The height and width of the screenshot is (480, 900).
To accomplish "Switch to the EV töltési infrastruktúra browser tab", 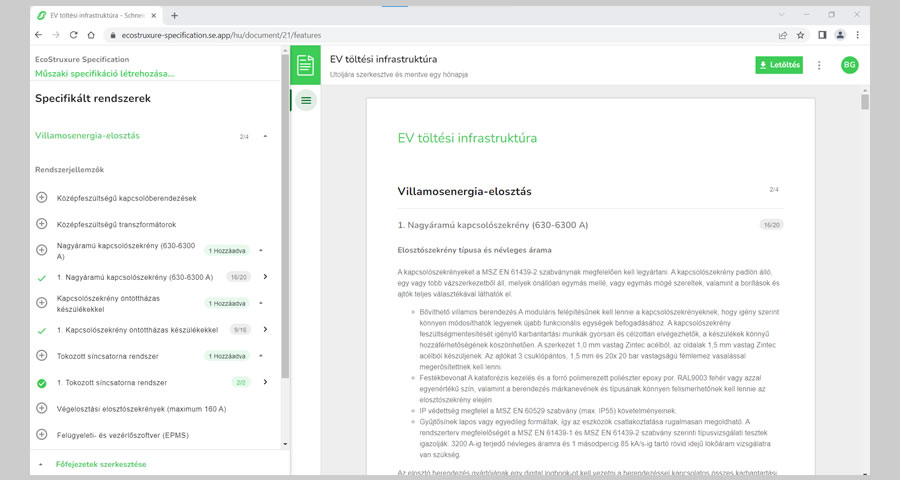I will [96, 16].
